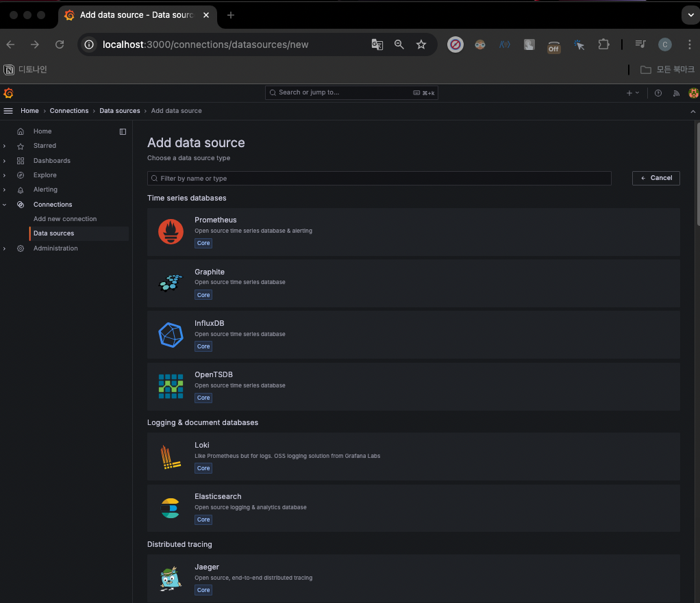Click the Core badge under Loki

(203, 468)
